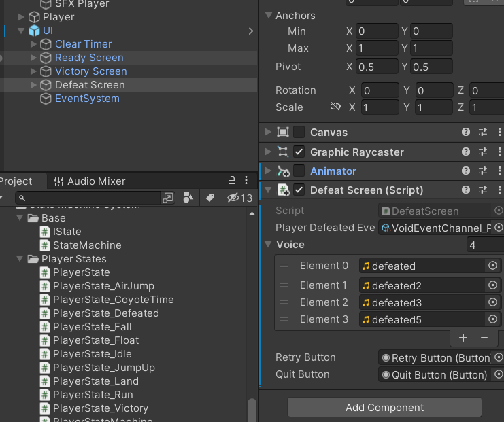Screen dimensions: 504x422
Task: Expand the Animator component
Action: 268,171
